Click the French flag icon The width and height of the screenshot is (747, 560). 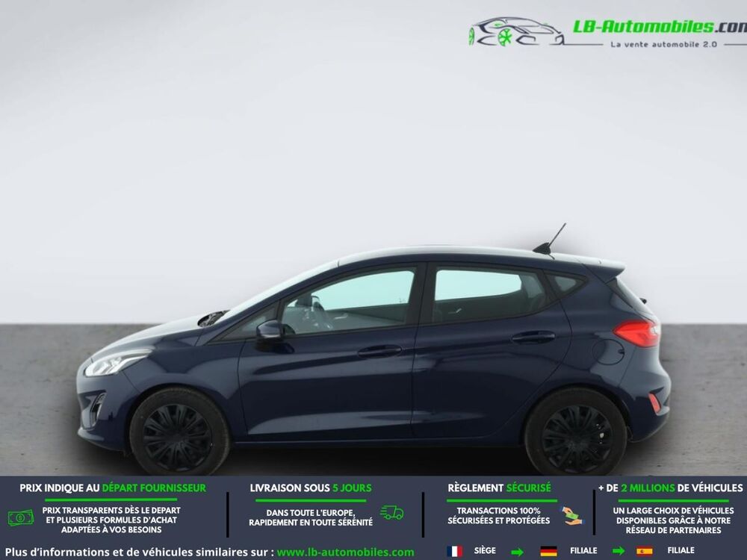click(454, 552)
